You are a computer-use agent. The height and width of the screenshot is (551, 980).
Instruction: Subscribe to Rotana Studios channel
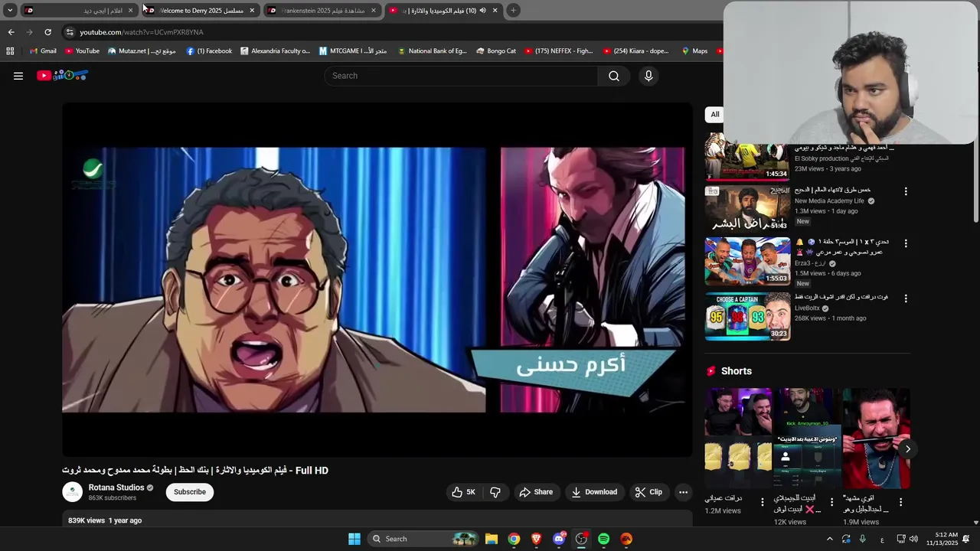pyautogui.click(x=190, y=492)
